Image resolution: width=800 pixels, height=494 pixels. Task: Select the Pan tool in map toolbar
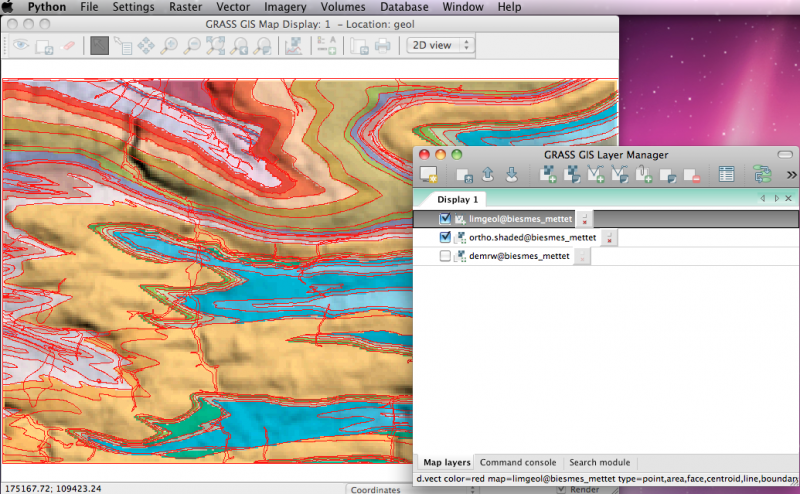[x=146, y=45]
